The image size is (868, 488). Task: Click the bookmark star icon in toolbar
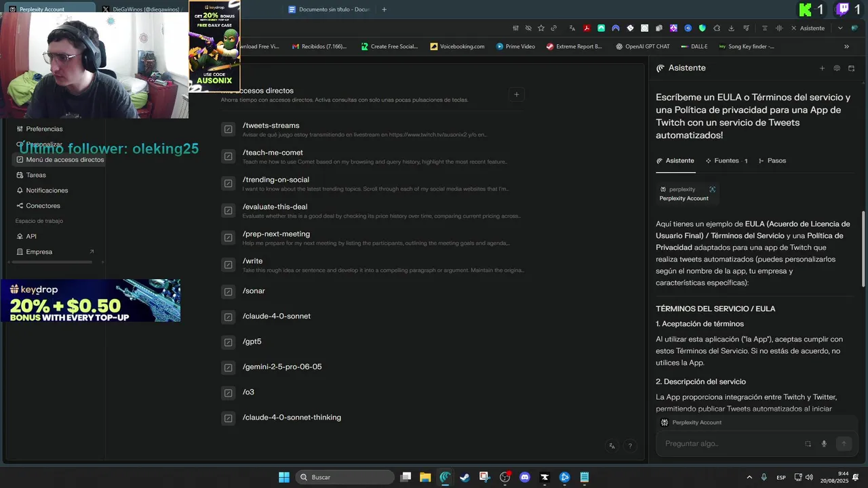pyautogui.click(x=541, y=28)
